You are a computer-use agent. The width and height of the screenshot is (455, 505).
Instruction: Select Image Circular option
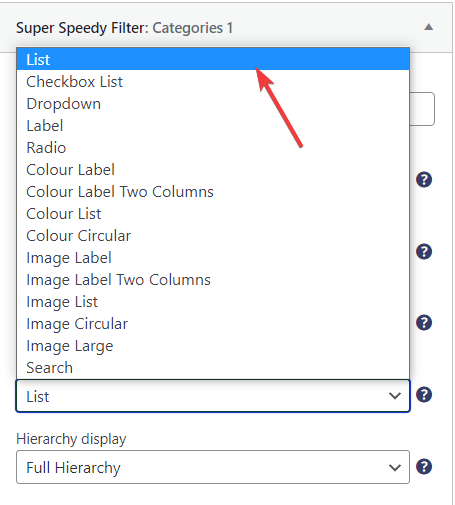click(213, 324)
